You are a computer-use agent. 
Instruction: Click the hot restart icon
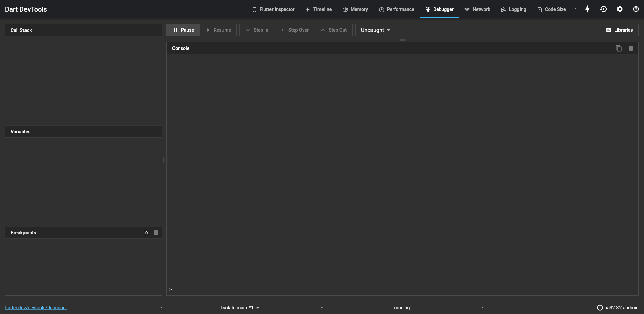[x=603, y=9]
